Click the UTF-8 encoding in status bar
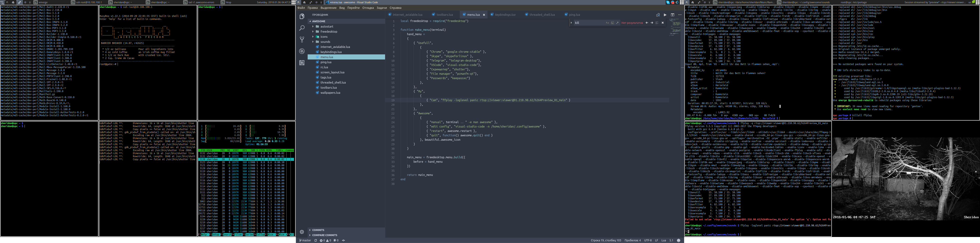 tap(648, 240)
